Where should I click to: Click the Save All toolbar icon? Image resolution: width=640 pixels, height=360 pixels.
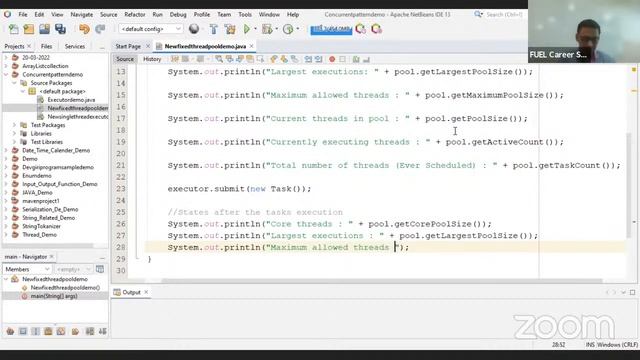tap(60, 29)
